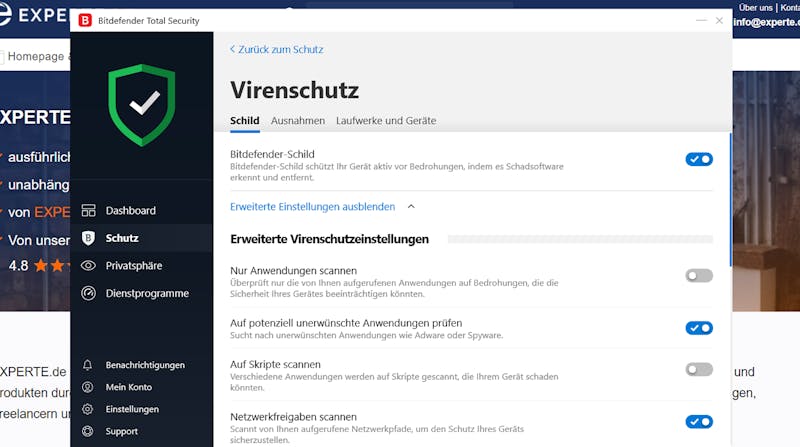
Task: Click the vertical scrollbar of the settings panel
Action: (x=731, y=199)
